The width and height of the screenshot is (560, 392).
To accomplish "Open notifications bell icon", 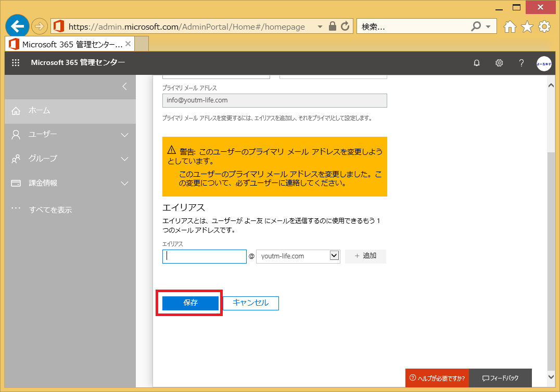I will pyautogui.click(x=476, y=63).
